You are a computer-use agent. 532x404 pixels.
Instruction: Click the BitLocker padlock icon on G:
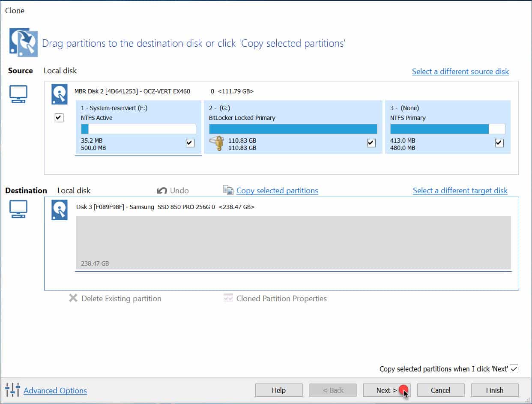[216, 143]
